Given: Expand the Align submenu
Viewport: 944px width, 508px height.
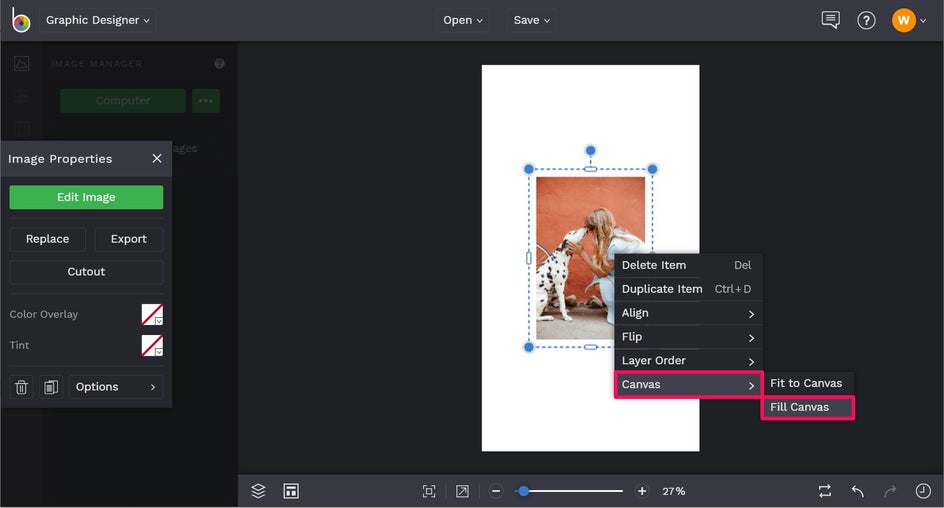Looking at the screenshot, I should coord(688,313).
